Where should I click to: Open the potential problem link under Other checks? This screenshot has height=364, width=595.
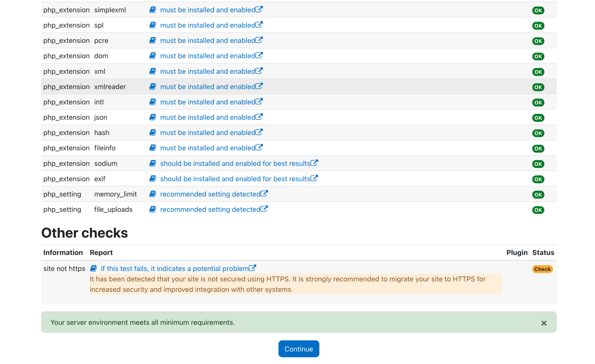click(x=175, y=268)
